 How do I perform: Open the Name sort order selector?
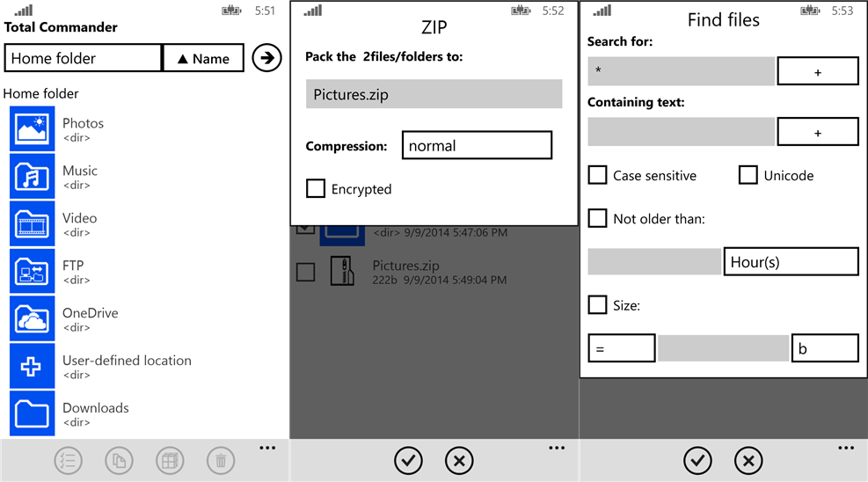(x=203, y=57)
